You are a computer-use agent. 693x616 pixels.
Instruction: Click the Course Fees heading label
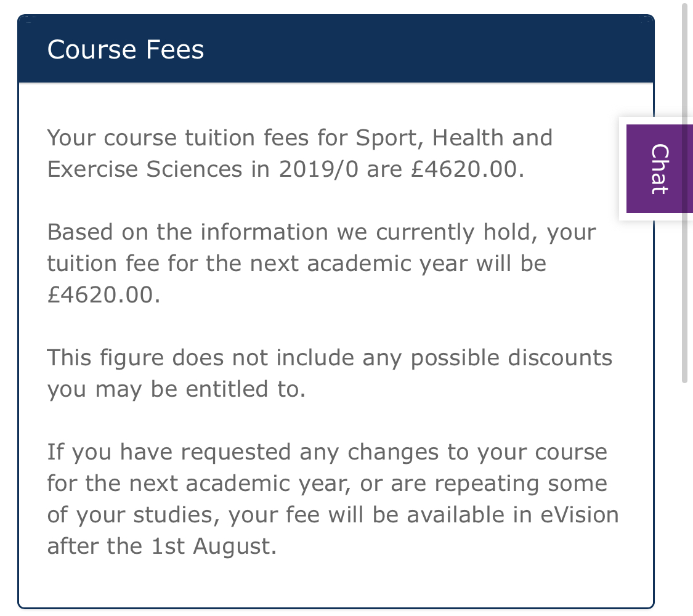[x=126, y=49]
